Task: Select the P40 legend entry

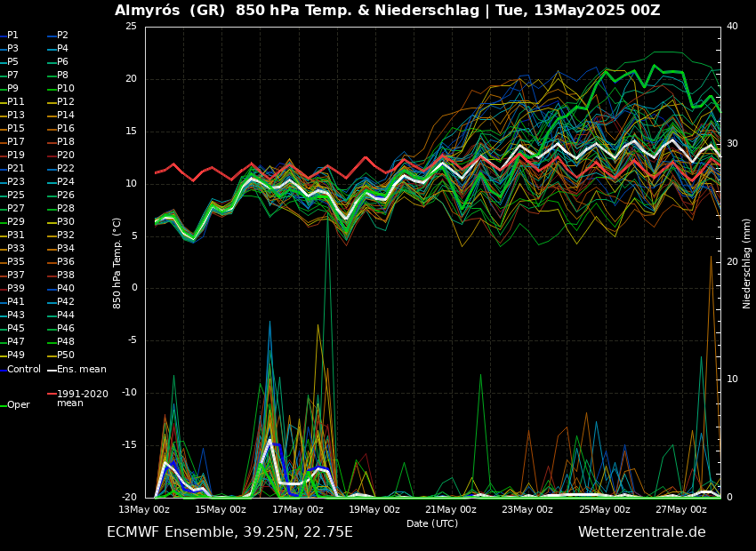Action: pos(66,289)
